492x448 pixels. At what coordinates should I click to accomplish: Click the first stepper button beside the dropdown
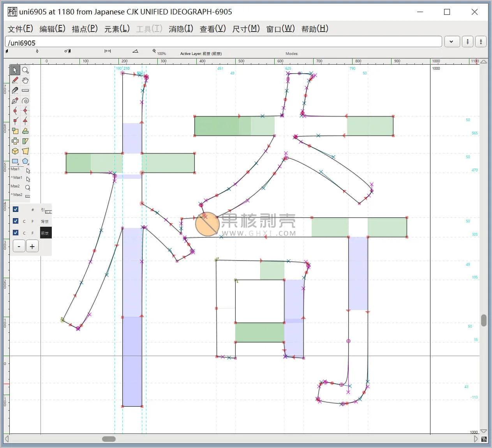[x=468, y=42]
